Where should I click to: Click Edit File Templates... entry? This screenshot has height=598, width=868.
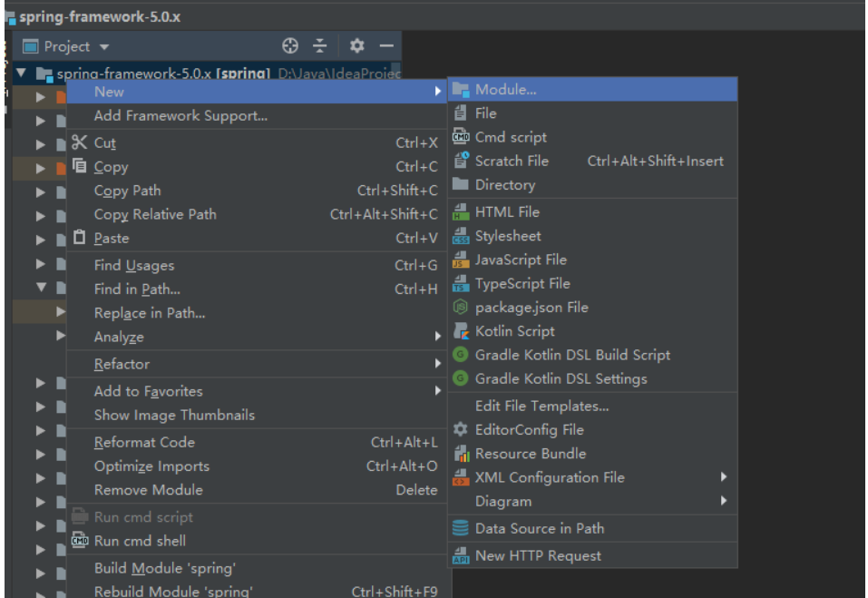(541, 407)
